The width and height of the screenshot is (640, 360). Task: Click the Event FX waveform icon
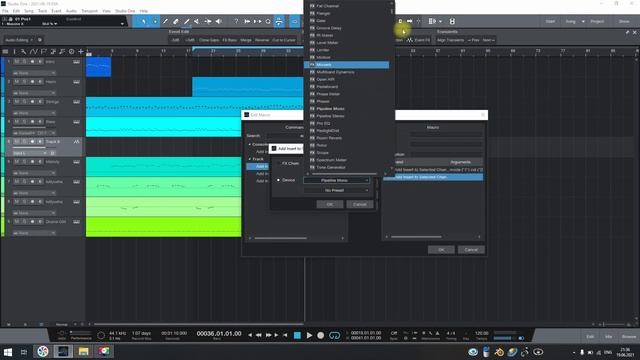click(x=409, y=40)
